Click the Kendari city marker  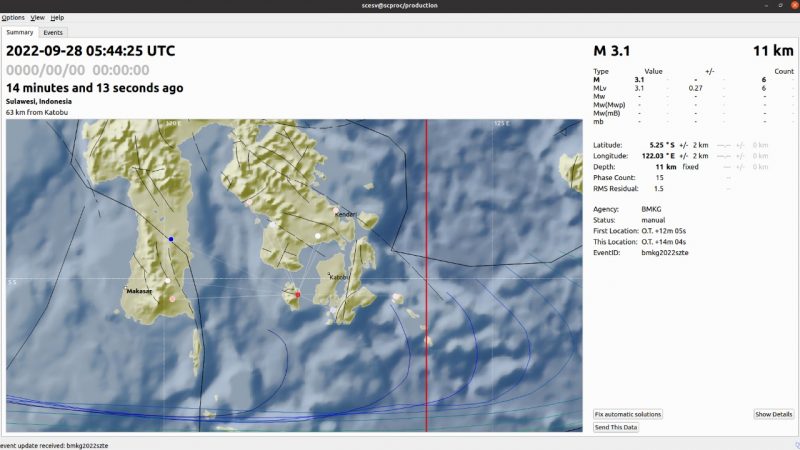click(336, 211)
